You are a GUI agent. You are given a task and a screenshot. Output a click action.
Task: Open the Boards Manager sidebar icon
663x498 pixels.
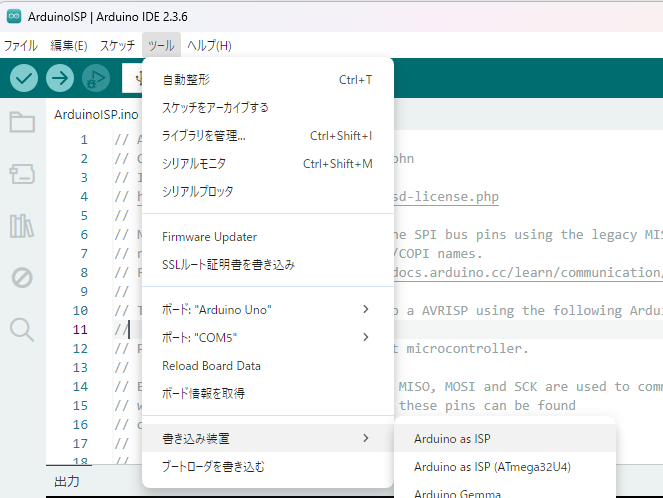[x=21, y=175]
